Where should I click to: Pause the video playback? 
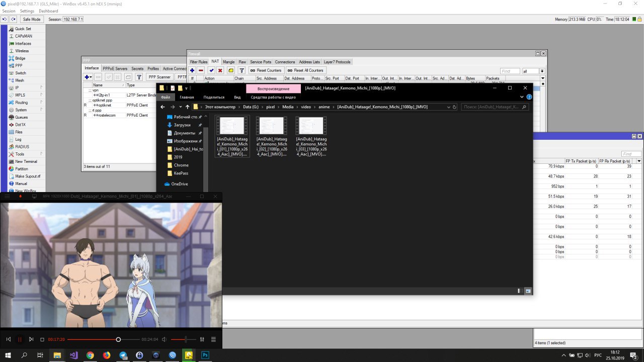tap(20, 339)
